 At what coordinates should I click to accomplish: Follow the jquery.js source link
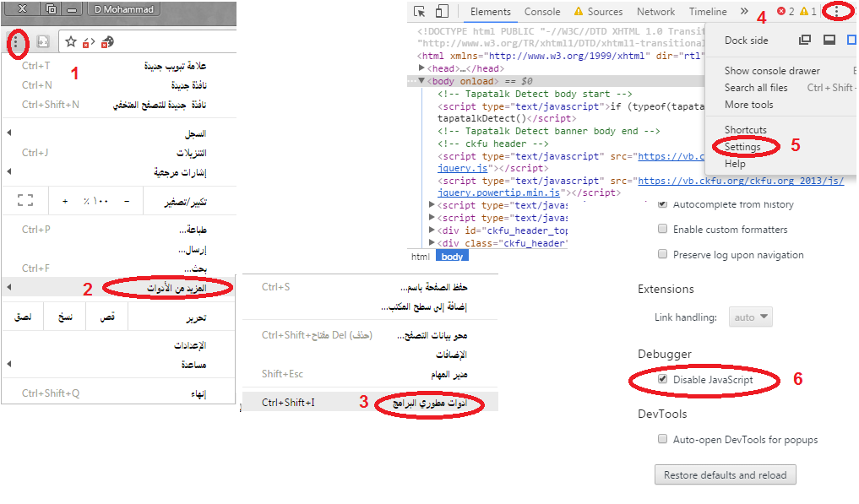[462, 168]
